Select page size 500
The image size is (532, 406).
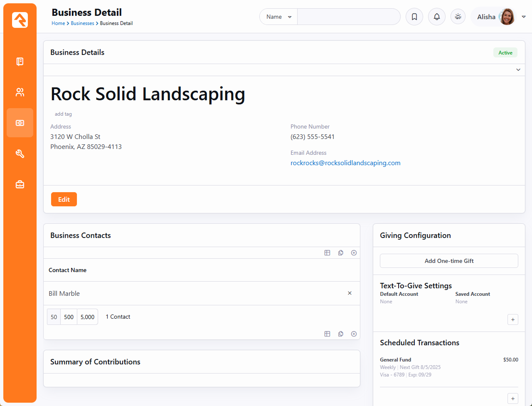69,317
